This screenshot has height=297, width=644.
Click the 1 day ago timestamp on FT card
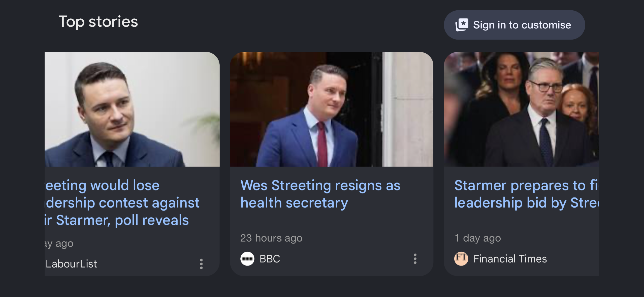point(478,238)
